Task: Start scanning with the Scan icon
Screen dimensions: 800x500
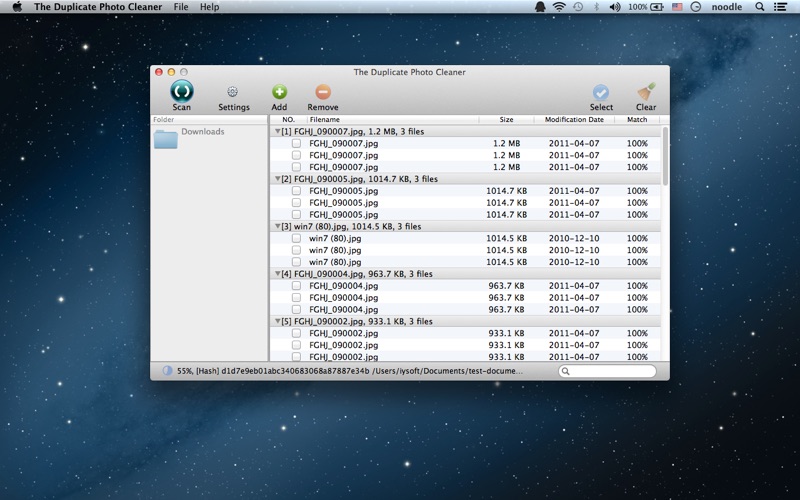Action: point(182,91)
